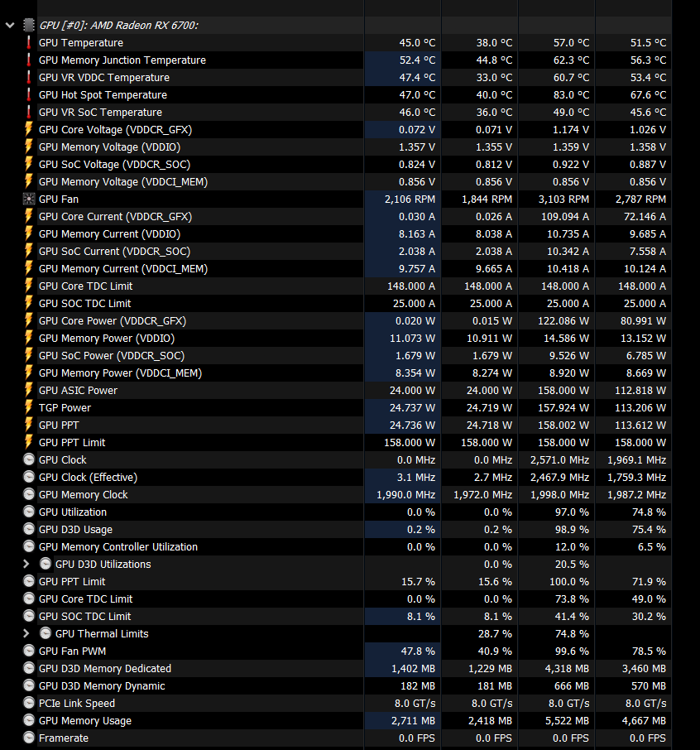
Task: Click the fan icon for GPU Fan
Action: pyautogui.click(x=29, y=199)
